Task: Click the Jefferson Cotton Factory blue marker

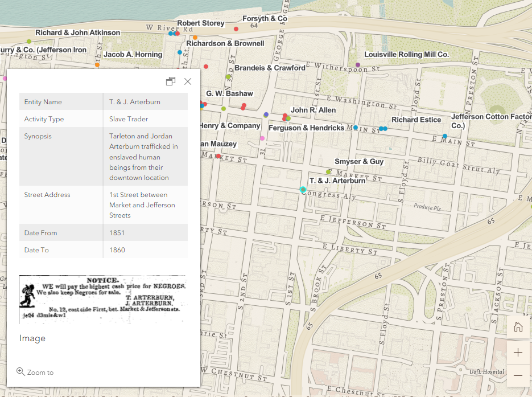Action: pyautogui.click(x=445, y=136)
